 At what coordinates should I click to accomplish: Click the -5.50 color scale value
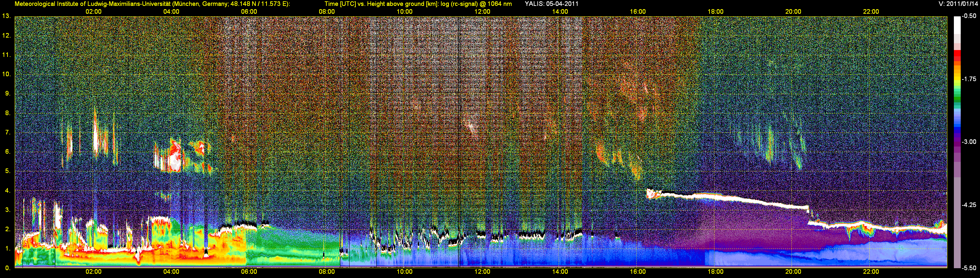(969, 268)
